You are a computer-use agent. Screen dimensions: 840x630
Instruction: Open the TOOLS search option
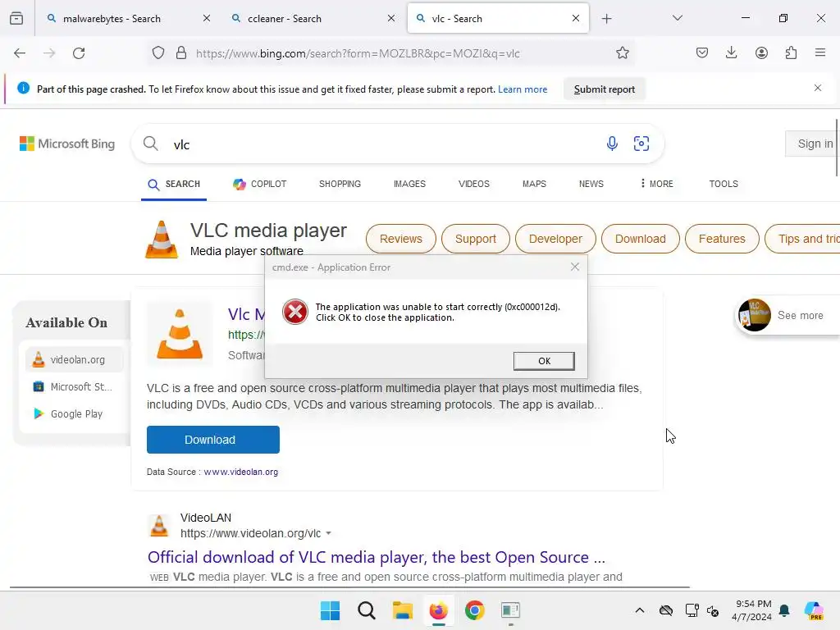pyautogui.click(x=724, y=184)
